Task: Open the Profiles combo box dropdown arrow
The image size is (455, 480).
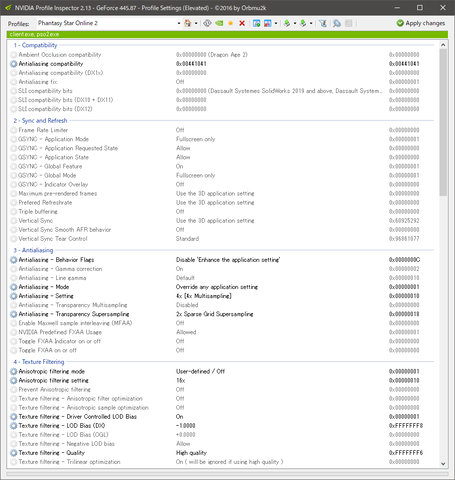Action: (179, 23)
